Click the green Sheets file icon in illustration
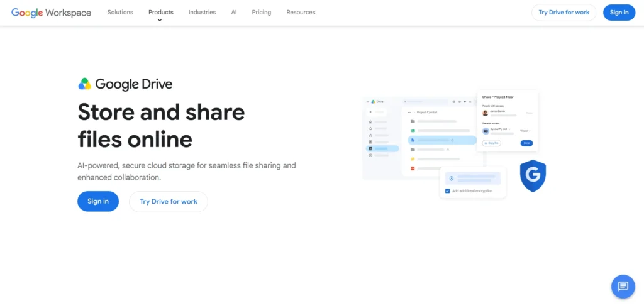This screenshot has height=308, width=644. [x=413, y=131]
